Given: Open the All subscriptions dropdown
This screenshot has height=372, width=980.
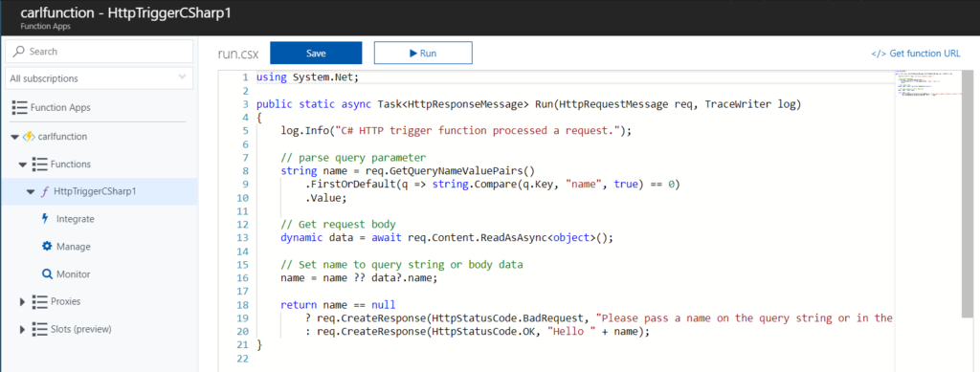Looking at the screenshot, I should tap(99, 78).
